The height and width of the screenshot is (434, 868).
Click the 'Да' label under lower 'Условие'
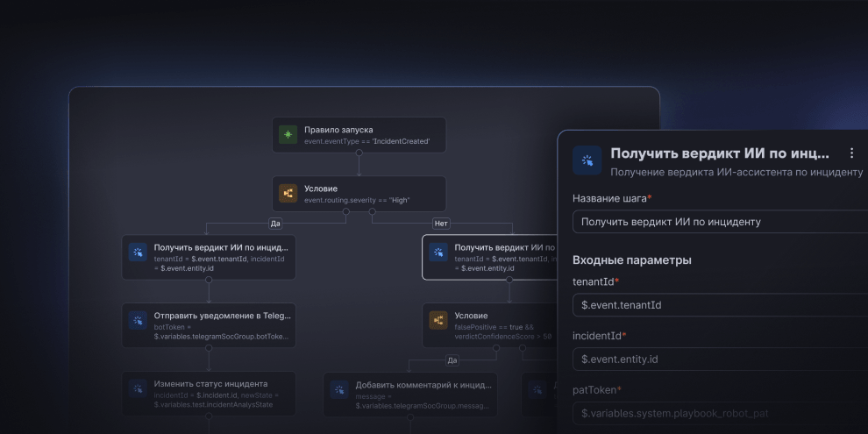pyautogui.click(x=452, y=359)
